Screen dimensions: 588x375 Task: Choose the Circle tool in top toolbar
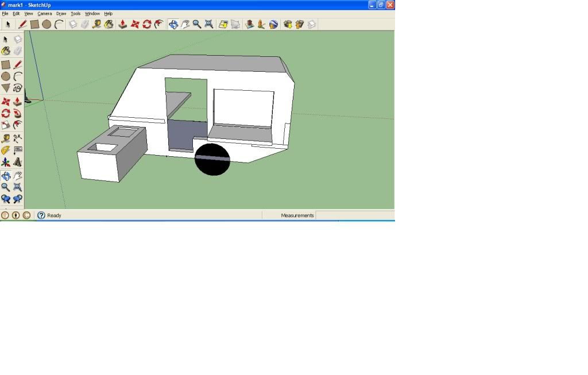47,24
